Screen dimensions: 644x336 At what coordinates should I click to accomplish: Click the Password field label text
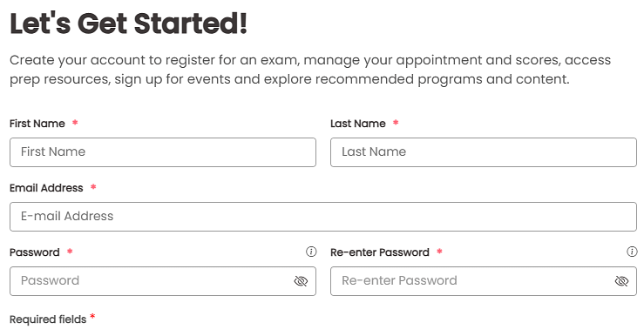(x=35, y=252)
